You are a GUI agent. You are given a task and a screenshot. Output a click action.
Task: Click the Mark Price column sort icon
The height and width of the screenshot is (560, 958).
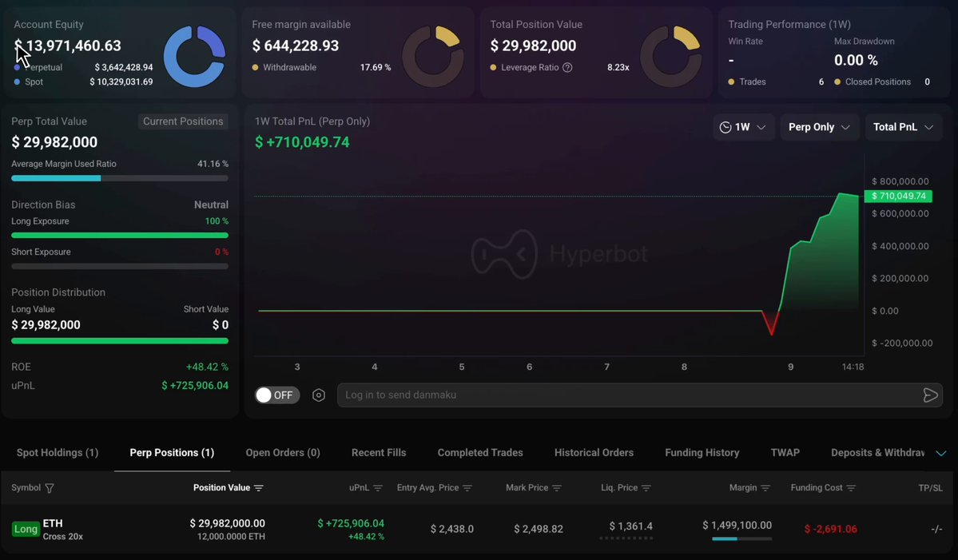click(x=557, y=488)
